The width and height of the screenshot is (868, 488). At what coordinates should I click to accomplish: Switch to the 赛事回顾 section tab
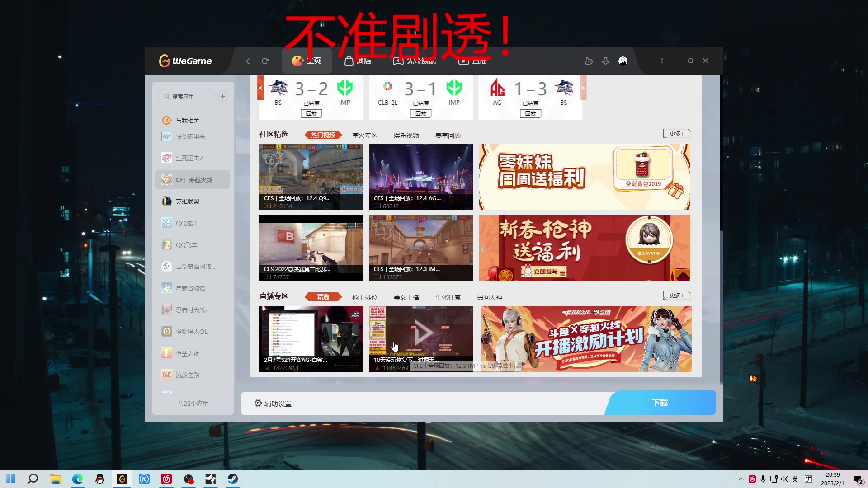click(x=447, y=135)
